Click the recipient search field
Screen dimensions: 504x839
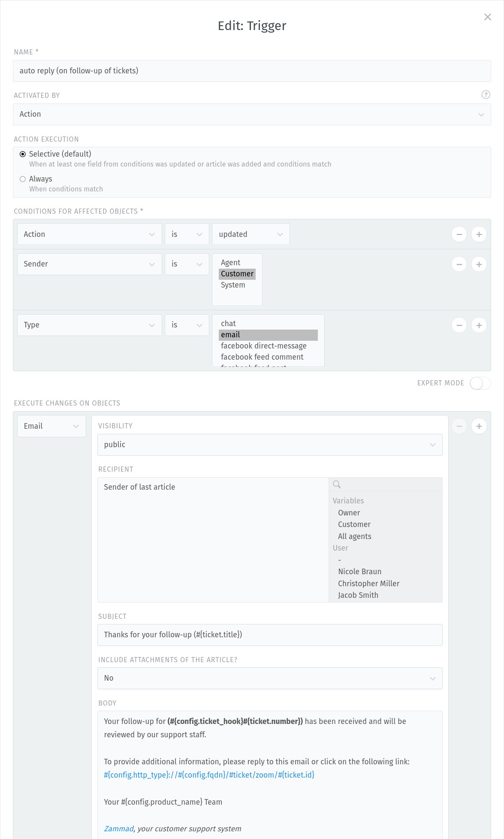click(386, 485)
